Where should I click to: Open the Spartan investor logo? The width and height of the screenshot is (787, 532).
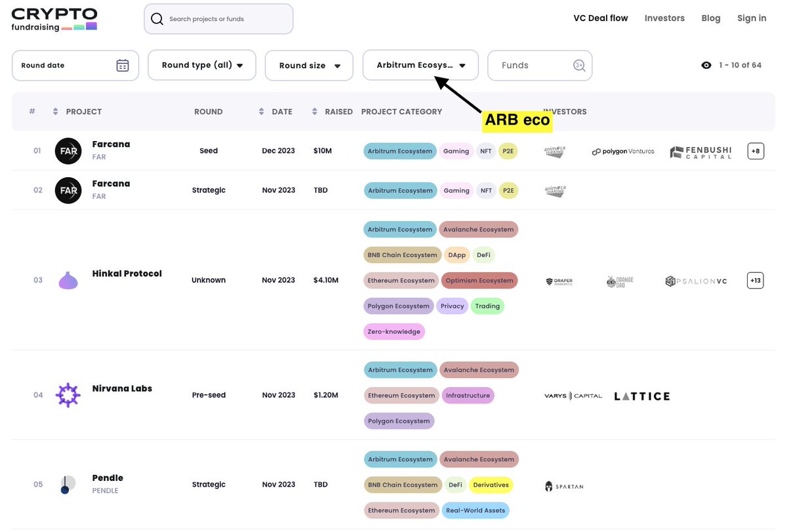point(564,486)
